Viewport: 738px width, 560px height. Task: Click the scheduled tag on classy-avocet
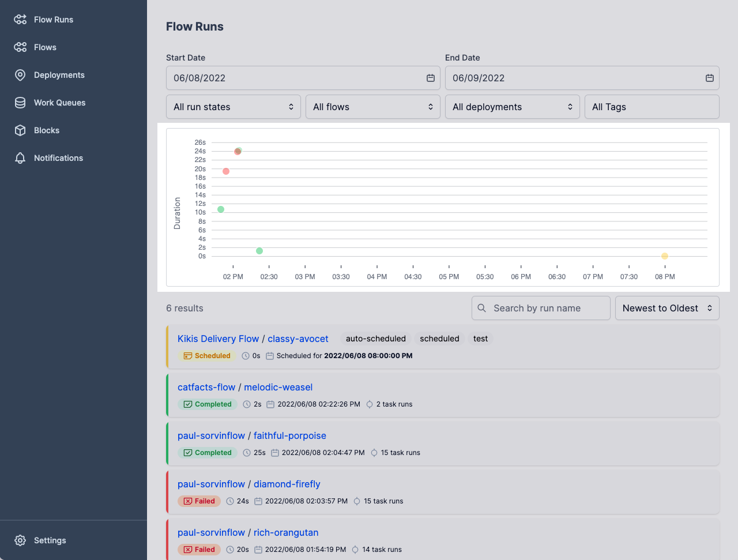point(439,339)
